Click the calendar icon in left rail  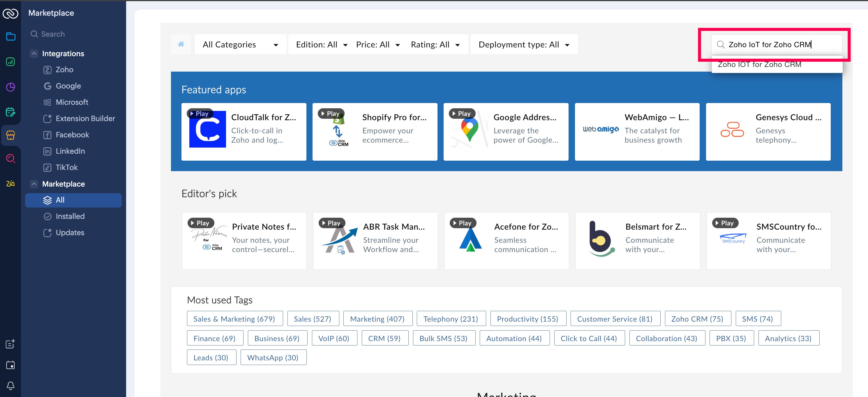tap(10, 365)
